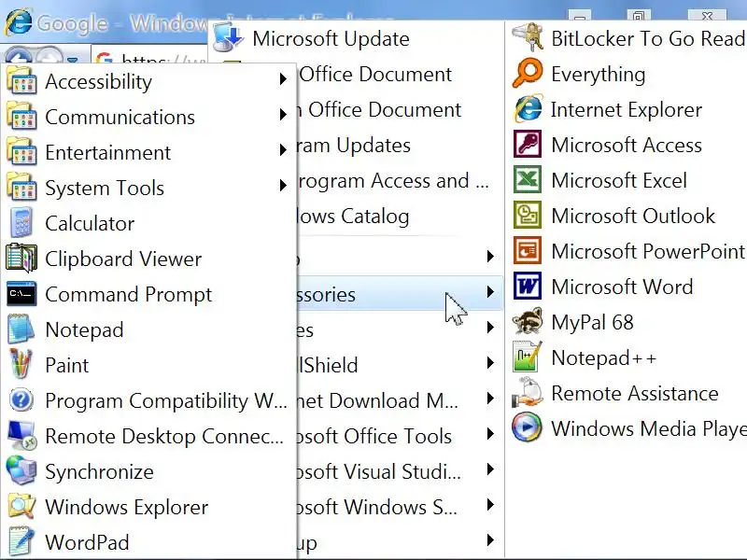Choose Windows Explorer from the Accessories menu
Screen dimensions: 747x560
pos(126,507)
